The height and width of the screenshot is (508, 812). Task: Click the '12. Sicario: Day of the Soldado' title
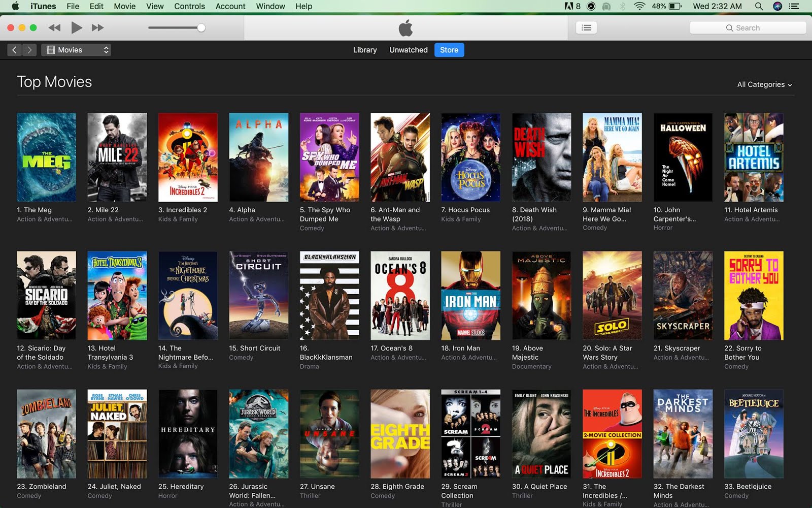tap(41, 353)
